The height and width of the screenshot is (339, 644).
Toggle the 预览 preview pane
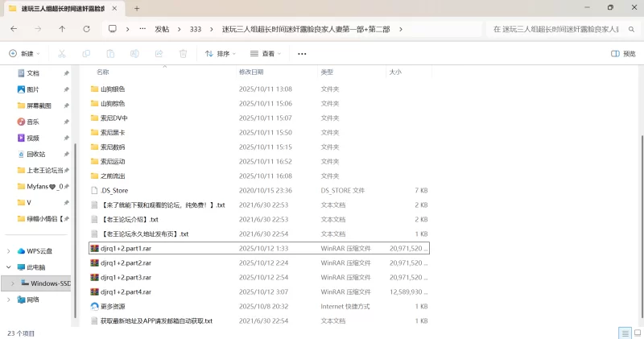coord(623,54)
